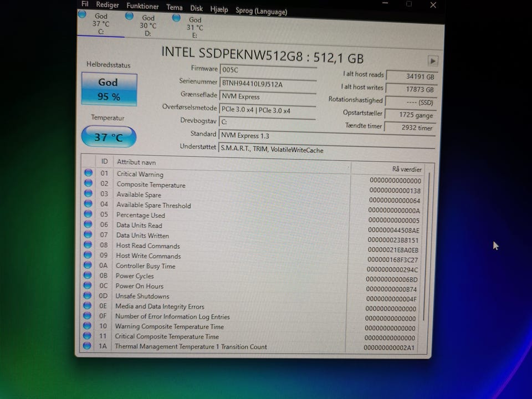Select the Power Cycles attribute name

135,276
